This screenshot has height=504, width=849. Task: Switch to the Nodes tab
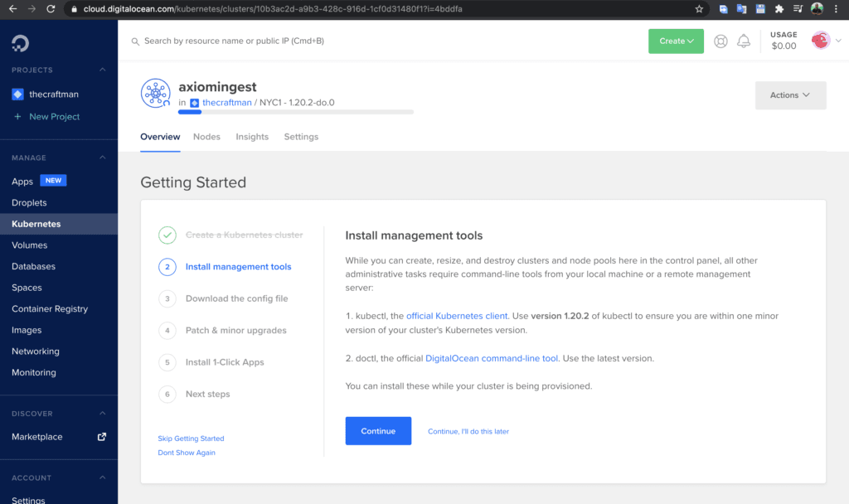coord(206,137)
